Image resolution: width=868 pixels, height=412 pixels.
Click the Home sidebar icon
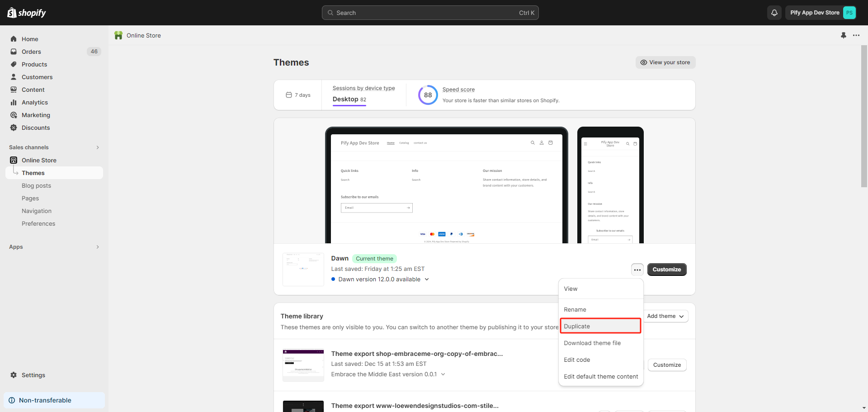tap(14, 39)
